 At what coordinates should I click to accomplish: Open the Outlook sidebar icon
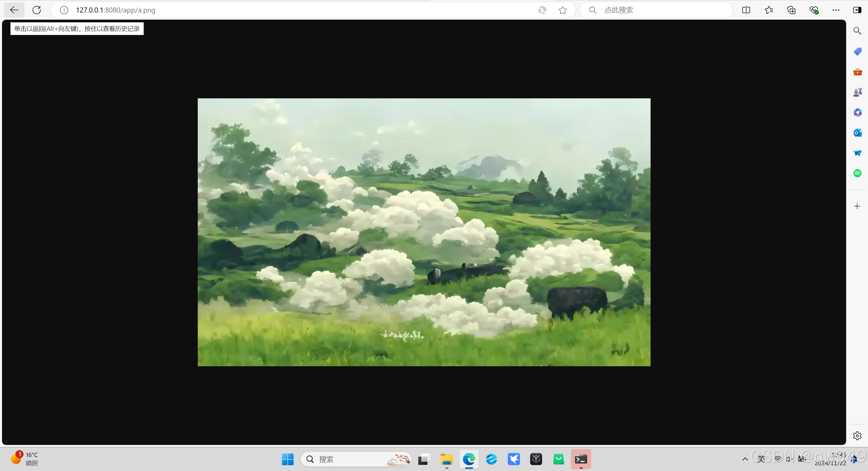tap(857, 133)
